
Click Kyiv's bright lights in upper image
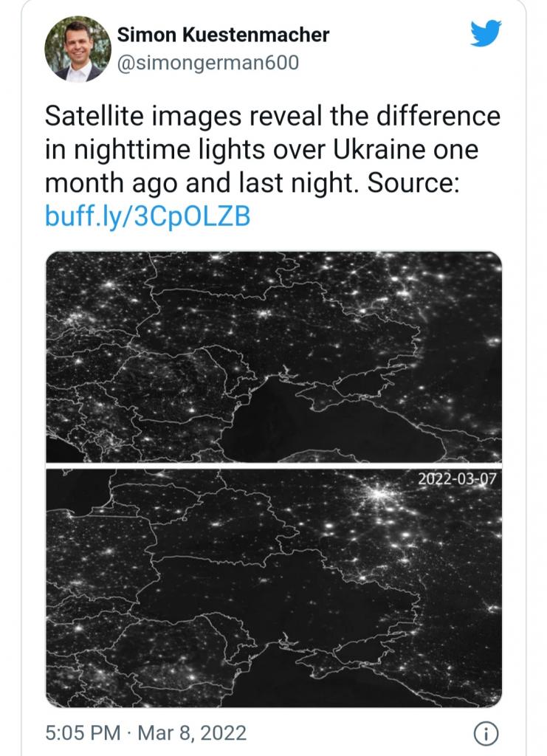(263, 314)
